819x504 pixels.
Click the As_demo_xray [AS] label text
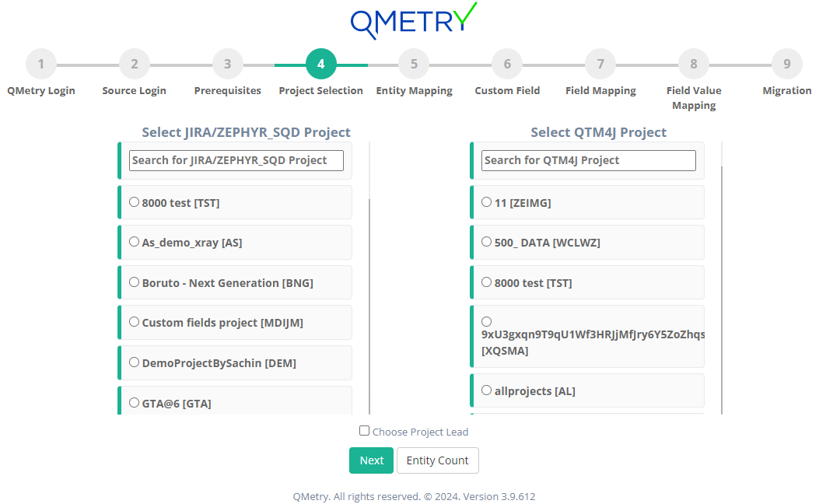(x=192, y=243)
